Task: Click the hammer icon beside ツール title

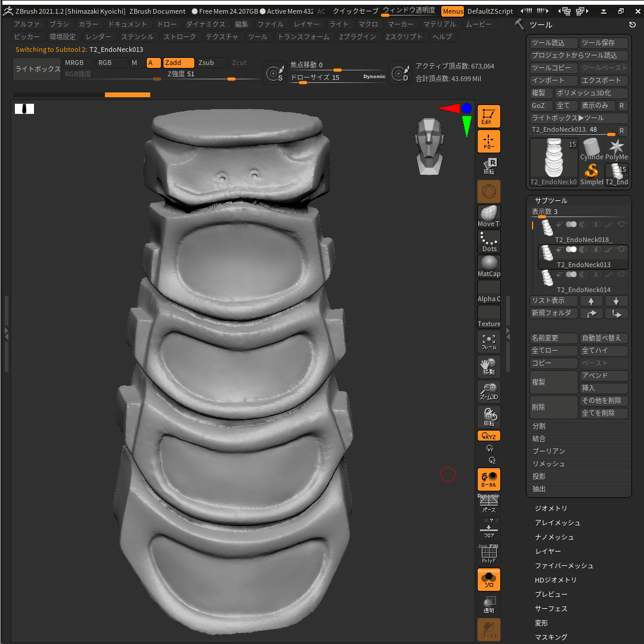Action: pos(519,24)
